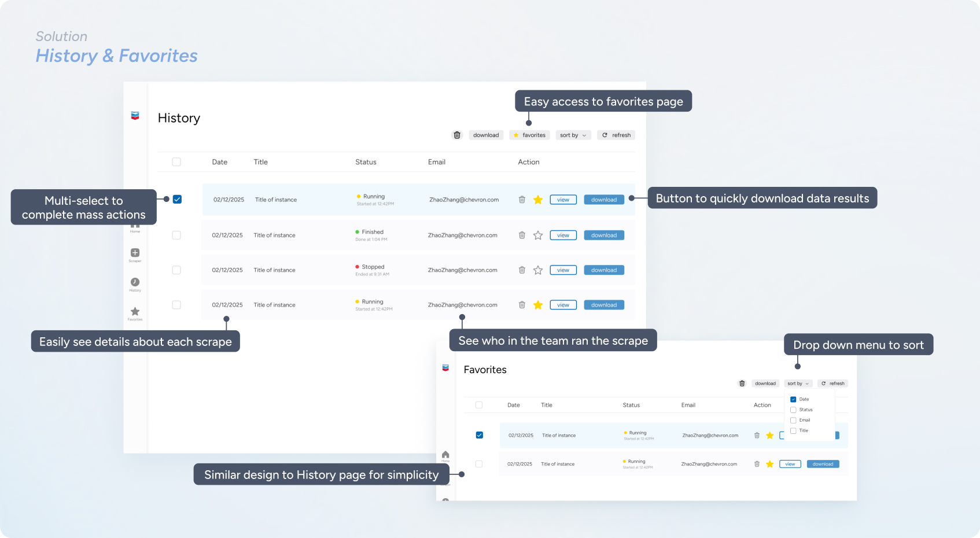Uncheck the first History row checkbox

(177, 200)
